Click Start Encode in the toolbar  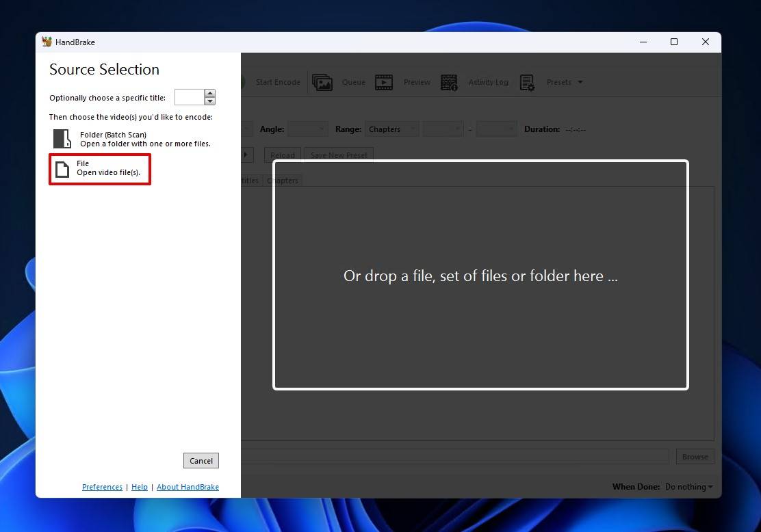point(278,83)
